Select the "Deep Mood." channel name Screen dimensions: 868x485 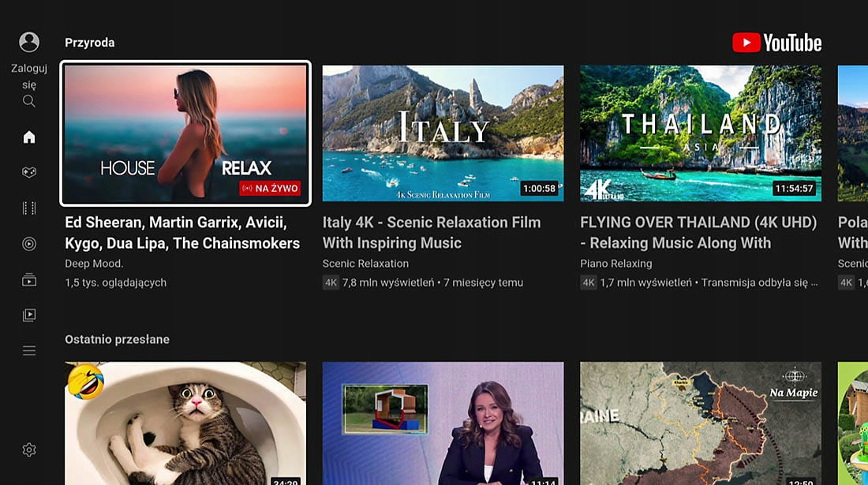tap(94, 264)
